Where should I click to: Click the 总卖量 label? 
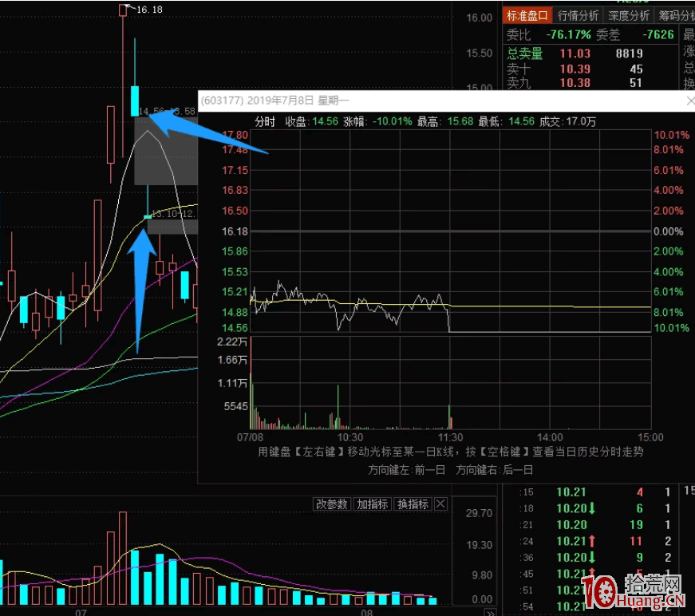pyautogui.click(x=525, y=53)
